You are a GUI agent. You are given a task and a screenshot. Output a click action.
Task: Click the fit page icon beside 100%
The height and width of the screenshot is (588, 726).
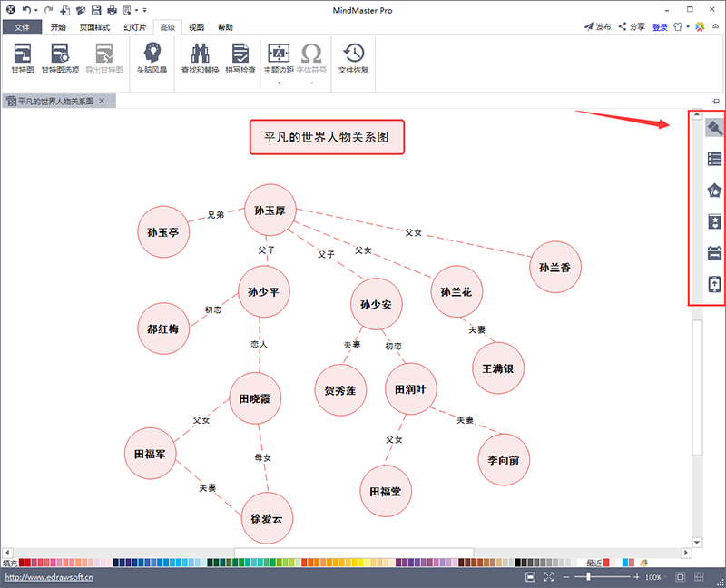680,577
